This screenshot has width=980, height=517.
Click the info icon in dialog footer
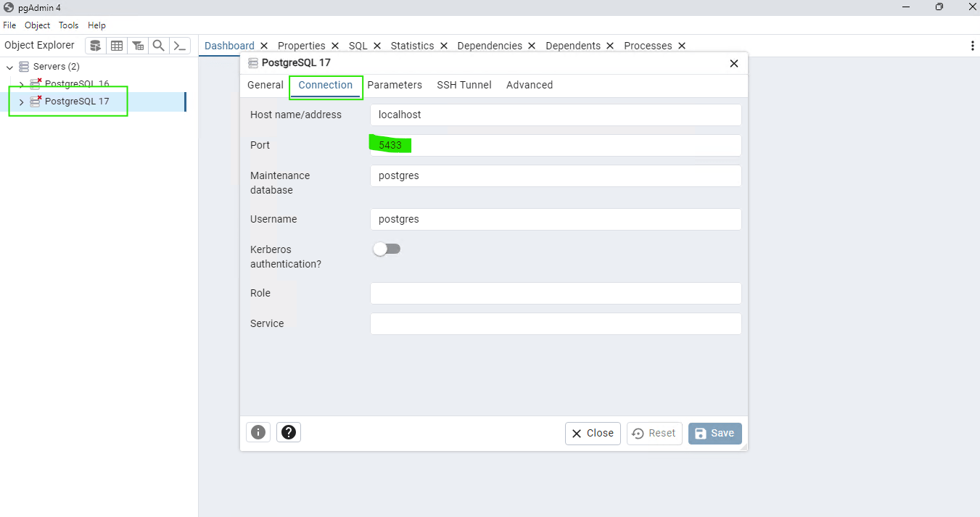[258, 433]
